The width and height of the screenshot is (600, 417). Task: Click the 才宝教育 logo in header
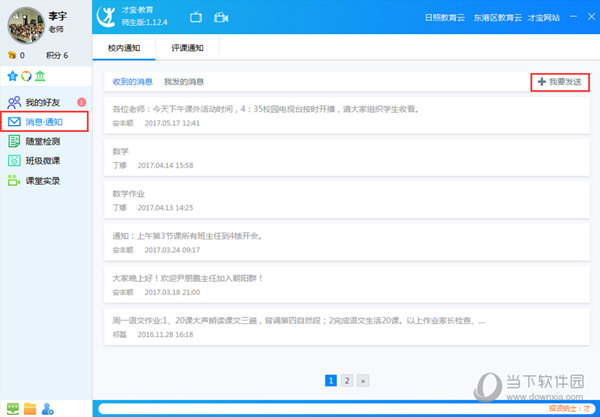[x=106, y=17]
